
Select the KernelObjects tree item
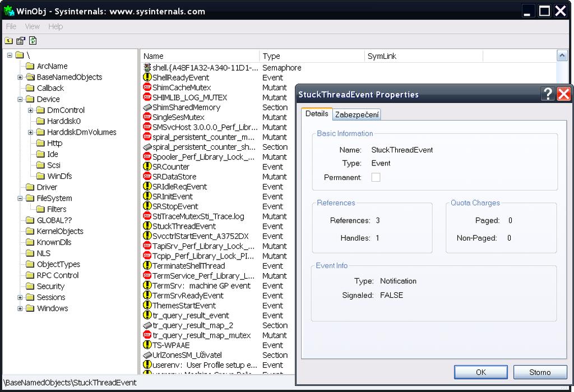click(60, 231)
